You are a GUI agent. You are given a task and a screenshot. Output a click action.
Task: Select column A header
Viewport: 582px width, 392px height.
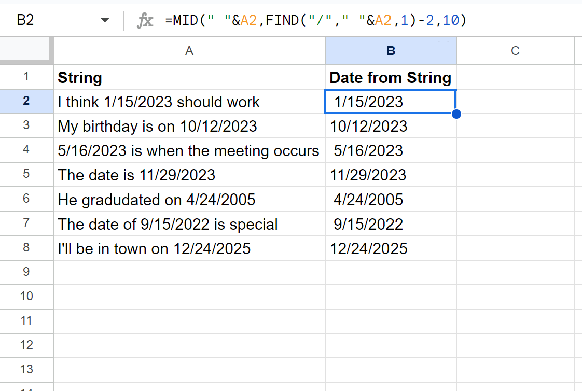coord(189,50)
